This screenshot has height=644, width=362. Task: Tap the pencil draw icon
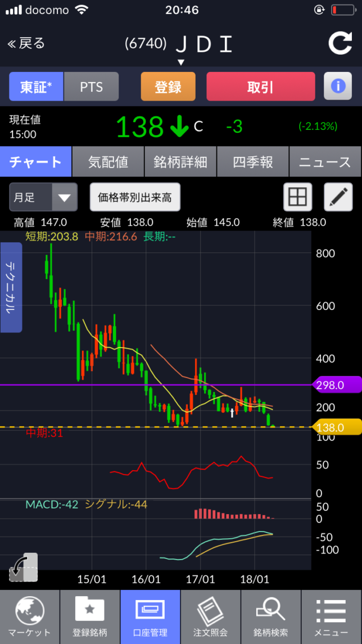(x=338, y=197)
